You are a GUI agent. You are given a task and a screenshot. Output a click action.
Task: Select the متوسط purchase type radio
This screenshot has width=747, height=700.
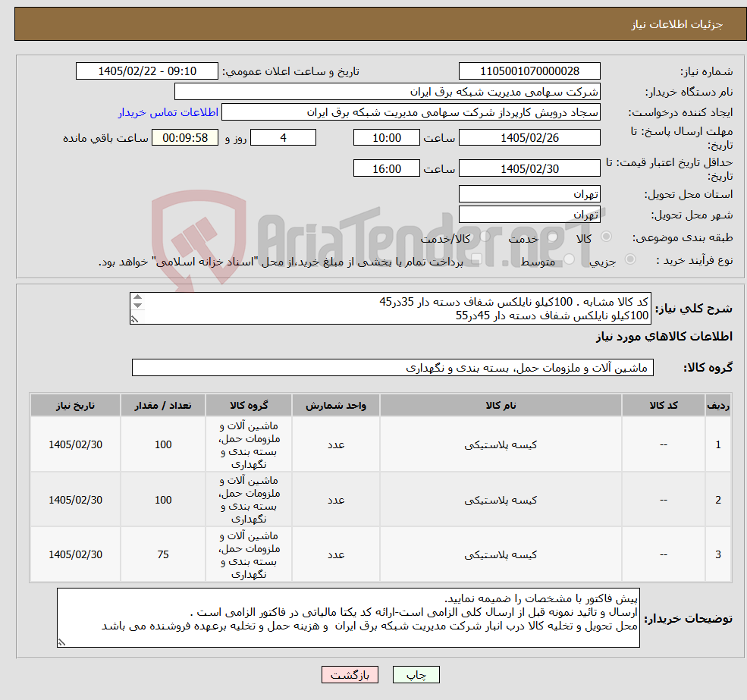point(570,259)
